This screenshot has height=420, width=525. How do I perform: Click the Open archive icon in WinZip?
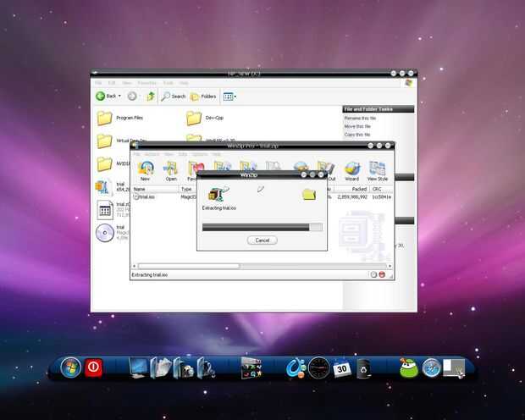point(171,170)
